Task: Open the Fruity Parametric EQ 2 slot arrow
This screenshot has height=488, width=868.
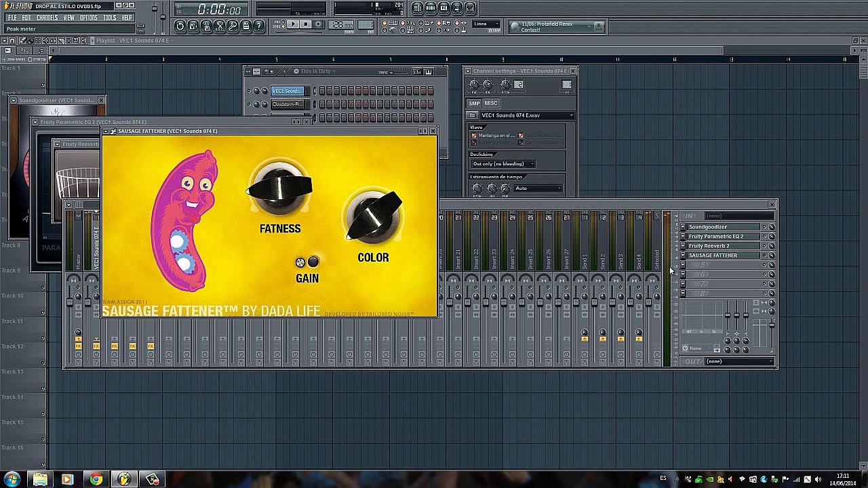Action: (683, 237)
